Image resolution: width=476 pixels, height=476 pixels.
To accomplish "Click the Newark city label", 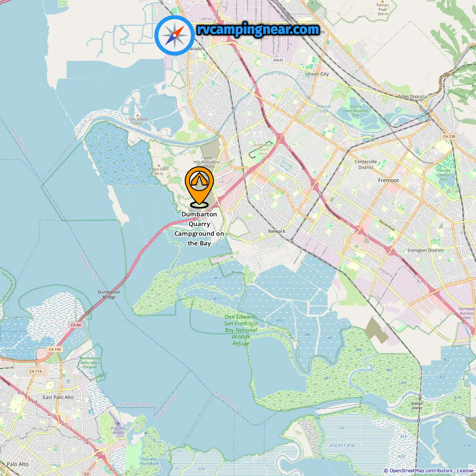I will click(277, 231).
